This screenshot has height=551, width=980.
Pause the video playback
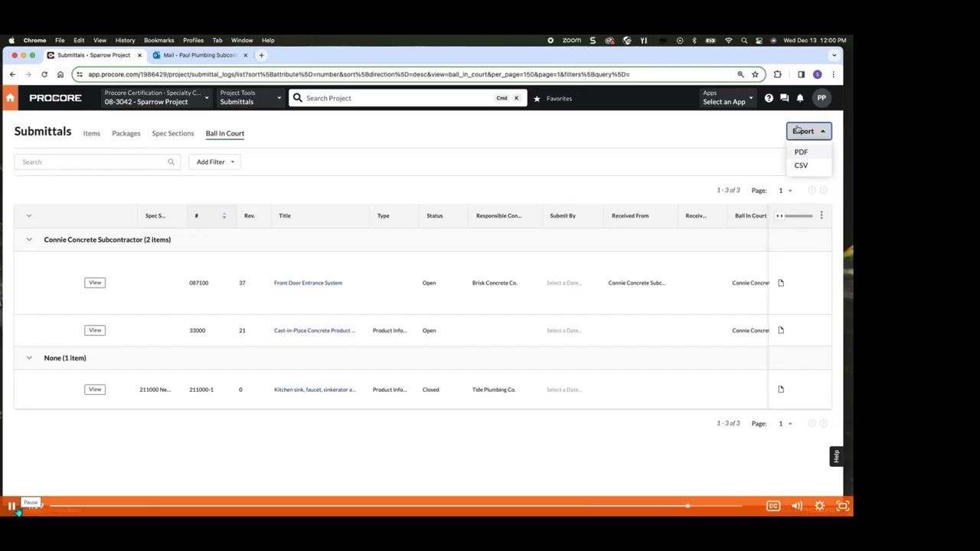pyautogui.click(x=11, y=506)
